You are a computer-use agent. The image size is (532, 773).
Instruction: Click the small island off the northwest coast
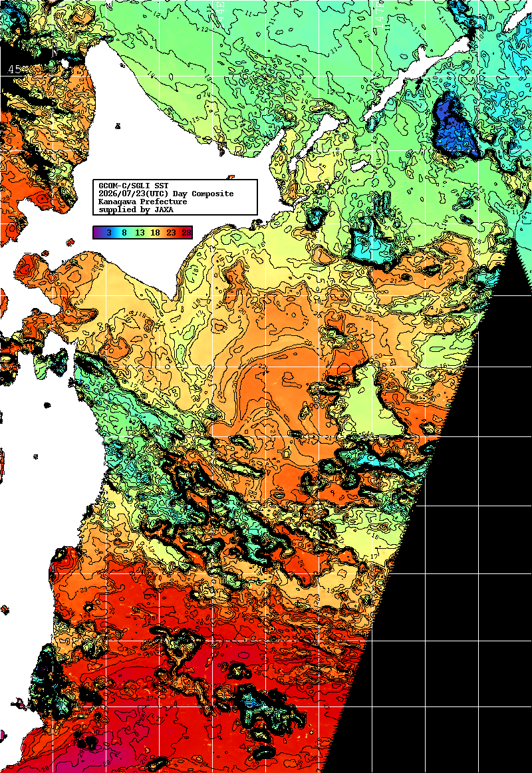click(x=118, y=126)
